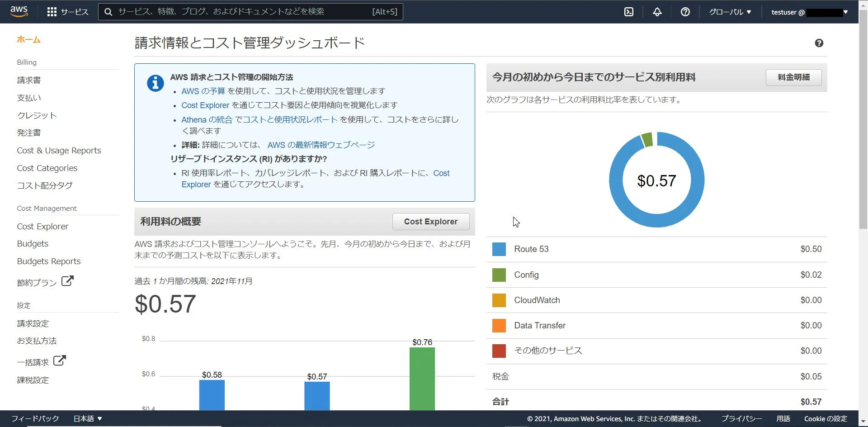The width and height of the screenshot is (868, 427).
Task: Open the testuser account dropdown
Action: point(810,12)
